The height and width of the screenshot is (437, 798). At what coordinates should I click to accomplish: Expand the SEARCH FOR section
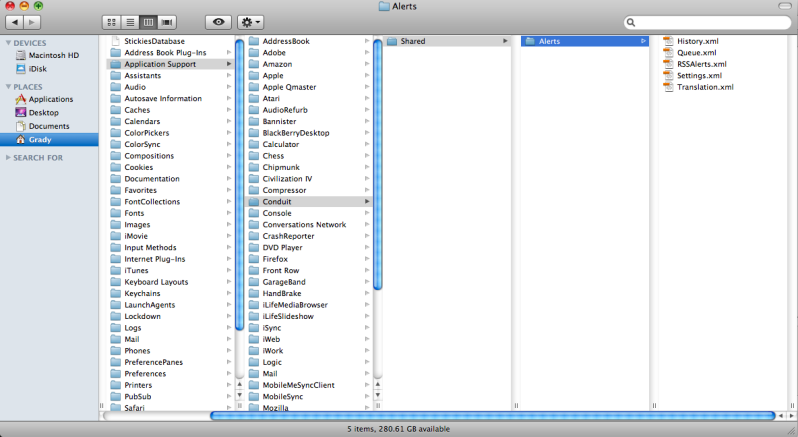click(8, 158)
